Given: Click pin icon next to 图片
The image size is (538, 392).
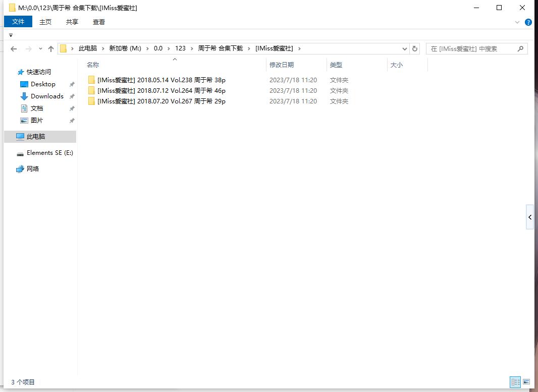Looking at the screenshot, I should click(72, 121).
